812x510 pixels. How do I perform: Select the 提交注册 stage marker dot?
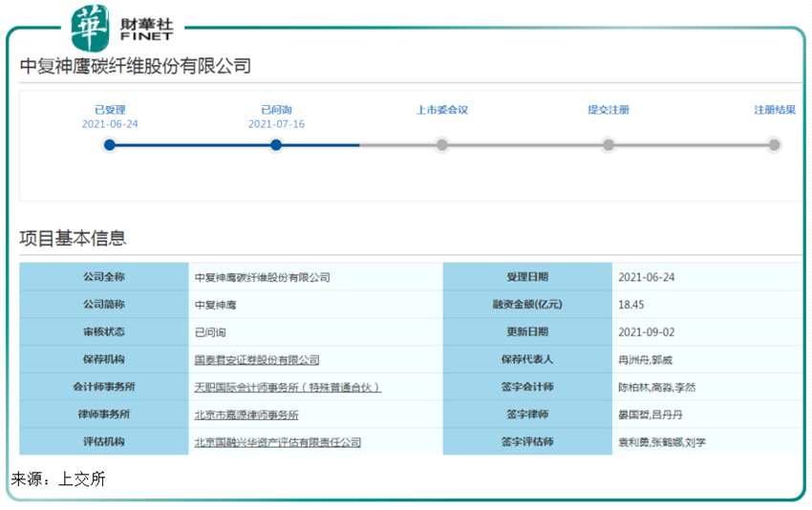[x=609, y=145]
